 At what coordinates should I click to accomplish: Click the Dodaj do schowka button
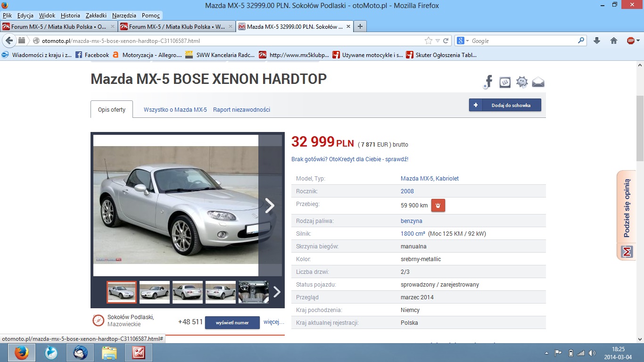(505, 105)
